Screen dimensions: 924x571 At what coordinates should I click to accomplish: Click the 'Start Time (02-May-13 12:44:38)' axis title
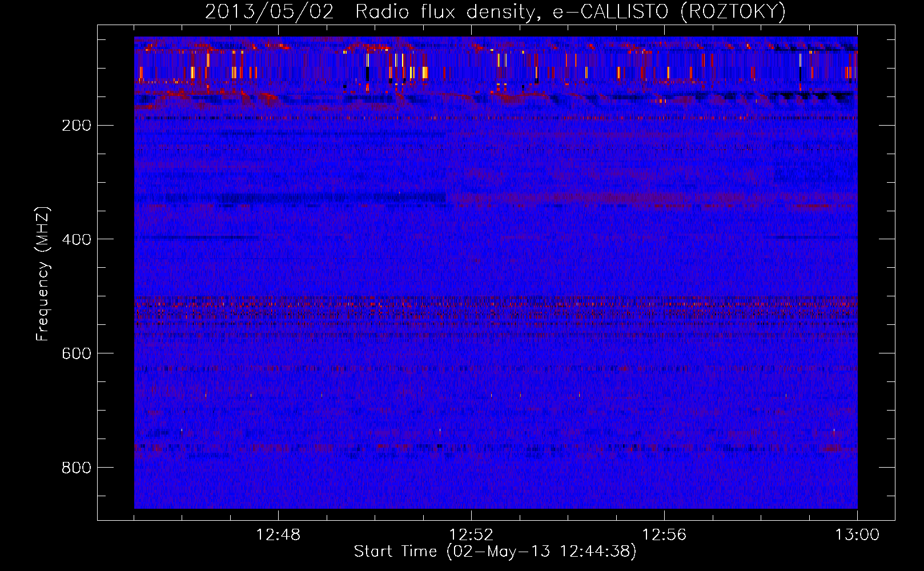tap(495, 552)
